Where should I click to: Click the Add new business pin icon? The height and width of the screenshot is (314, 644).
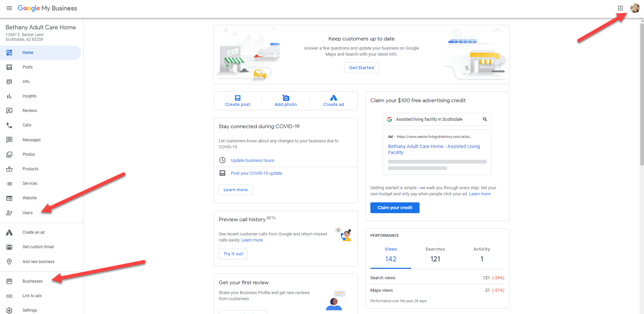(9, 262)
